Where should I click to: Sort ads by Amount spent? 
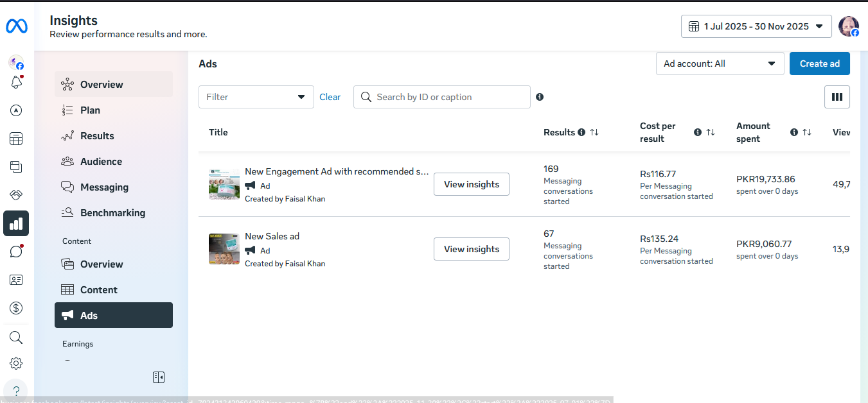click(806, 132)
